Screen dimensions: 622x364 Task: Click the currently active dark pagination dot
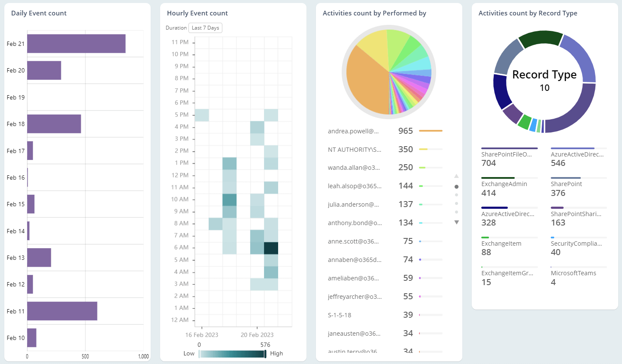tap(457, 186)
